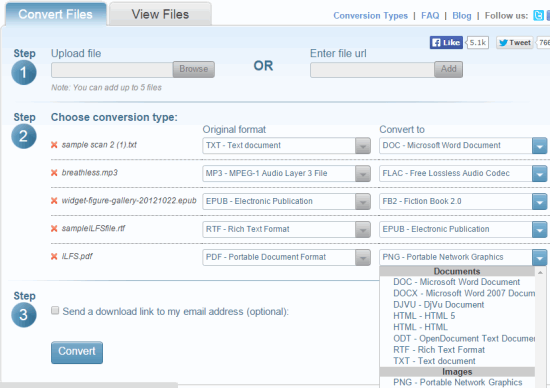Select RTF - Rich Text Format option
Screen dimensions: 550x388
439,350
